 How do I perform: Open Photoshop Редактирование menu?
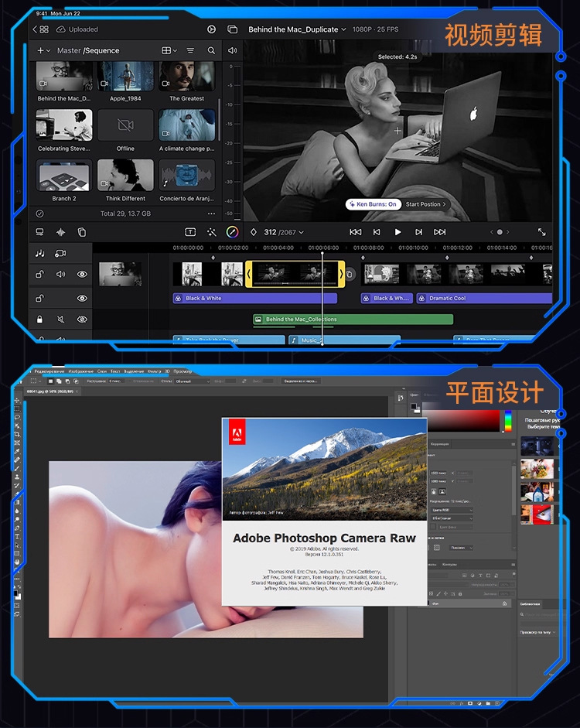[x=50, y=371]
